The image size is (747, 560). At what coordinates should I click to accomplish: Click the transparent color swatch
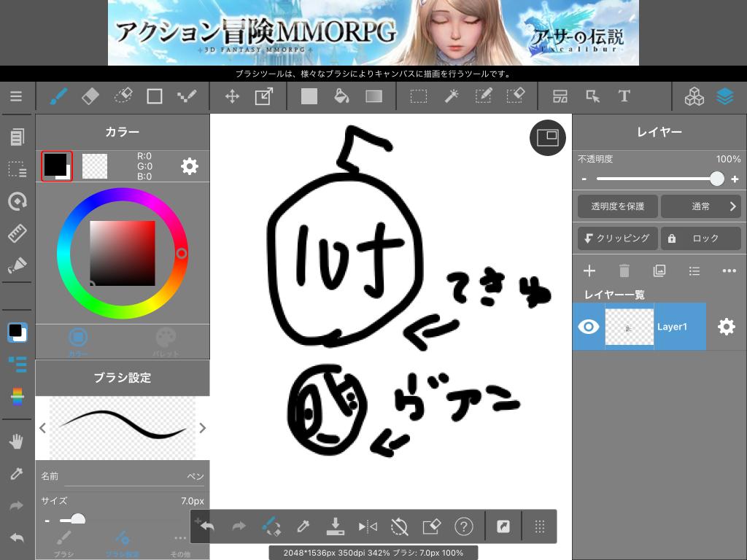95,166
